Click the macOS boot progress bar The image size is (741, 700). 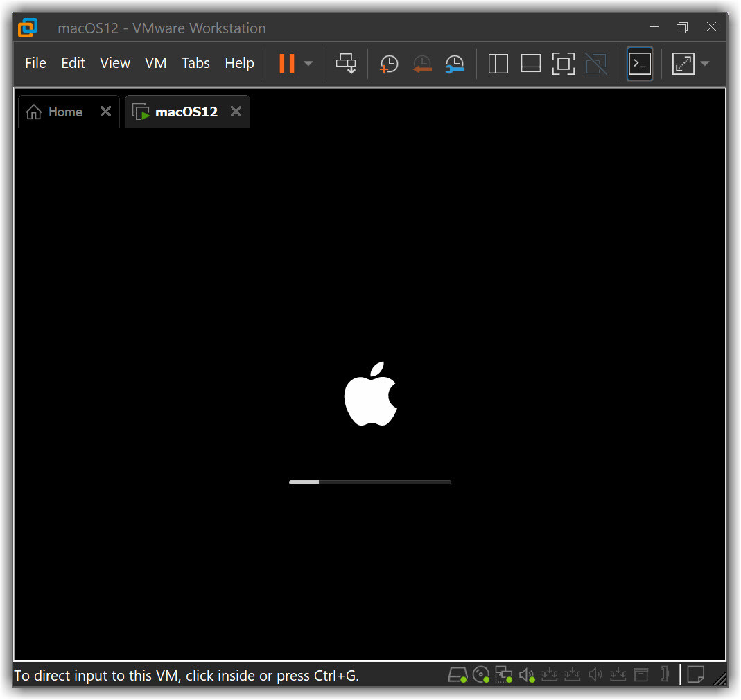[370, 482]
